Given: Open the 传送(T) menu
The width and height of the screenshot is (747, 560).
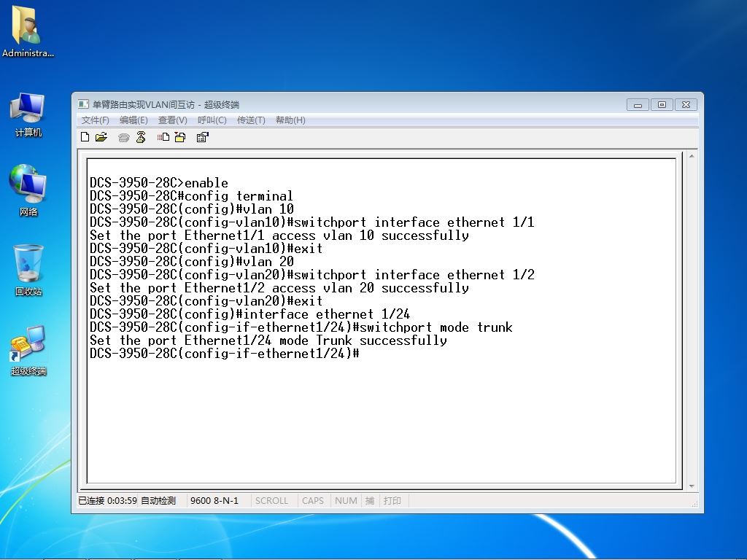Looking at the screenshot, I should coord(251,120).
